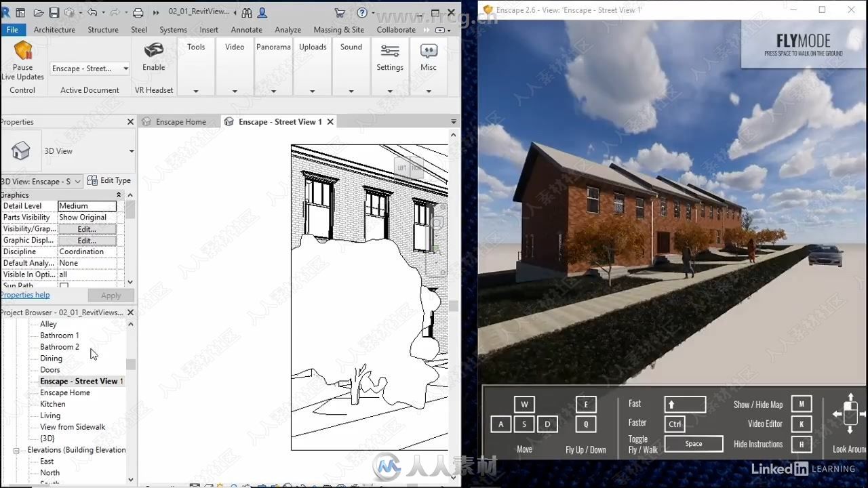Expand the quick access toolbar overflow arrows
The image size is (868, 488).
tap(157, 12)
